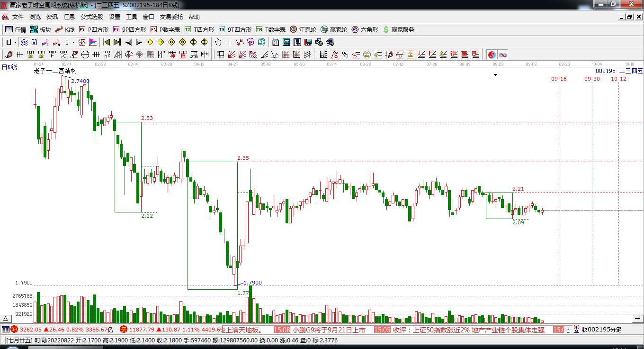Open the 江恩 menu
644x349 pixels.
[69, 17]
